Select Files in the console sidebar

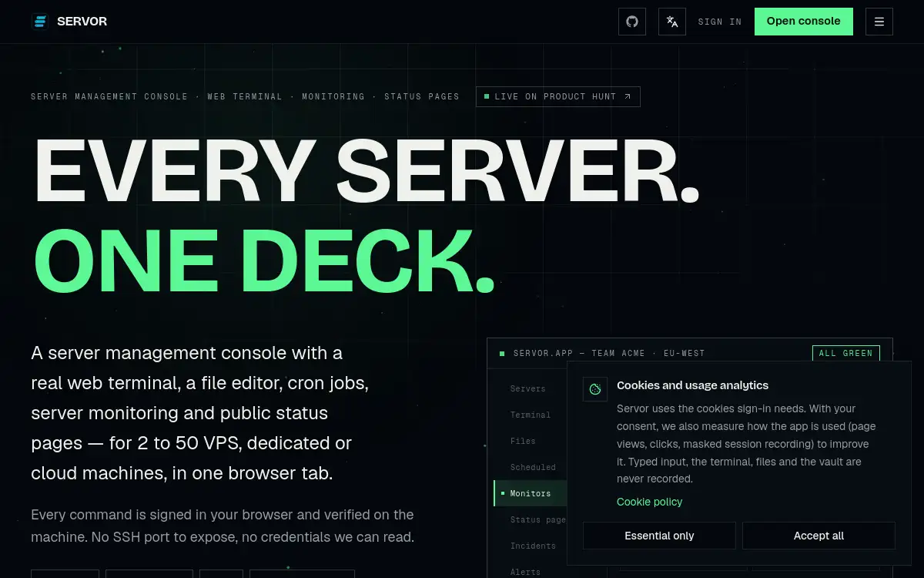click(523, 441)
